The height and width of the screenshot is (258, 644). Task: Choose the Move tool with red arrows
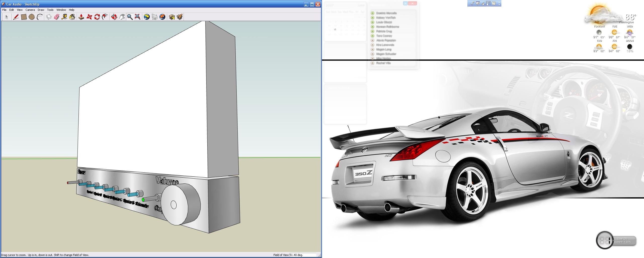point(89,17)
